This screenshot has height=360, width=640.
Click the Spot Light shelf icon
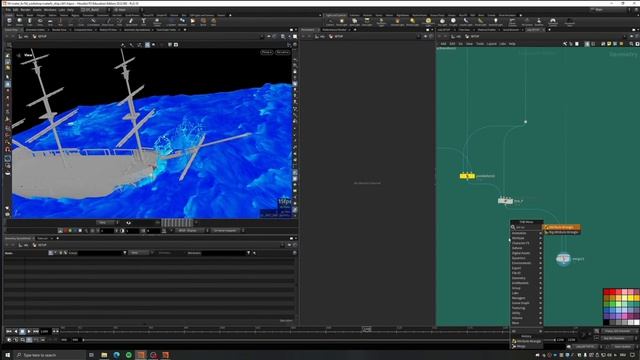[x=354, y=22]
